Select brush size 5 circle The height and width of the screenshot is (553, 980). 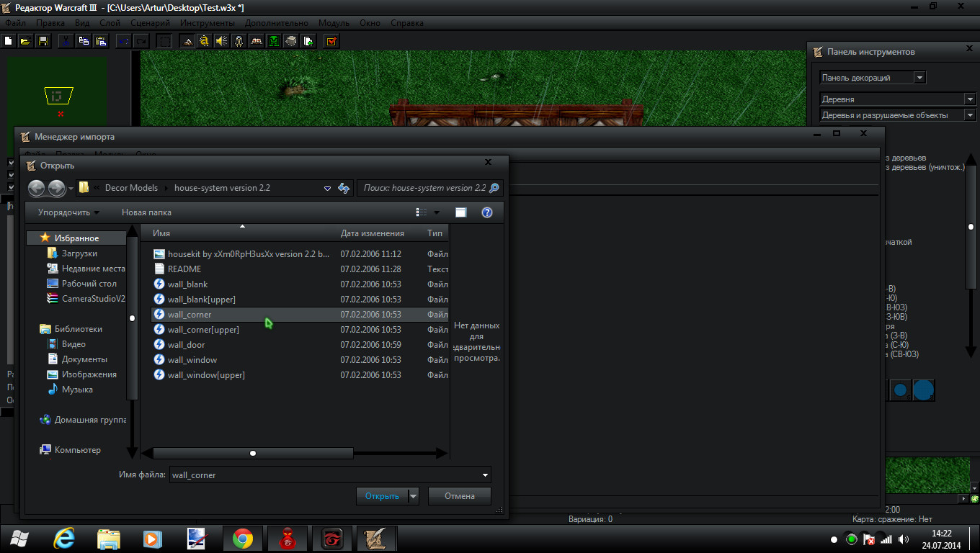point(901,390)
